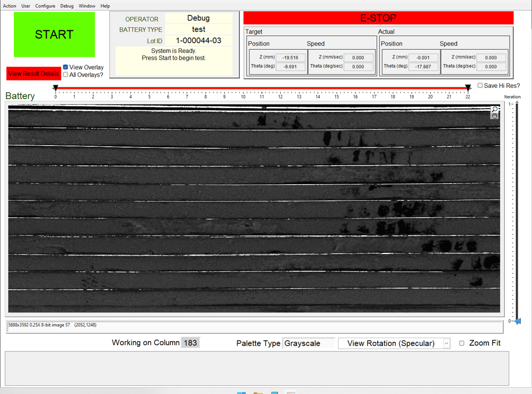
Task: Click the blue Iteration slider handle
Action: [x=518, y=321]
